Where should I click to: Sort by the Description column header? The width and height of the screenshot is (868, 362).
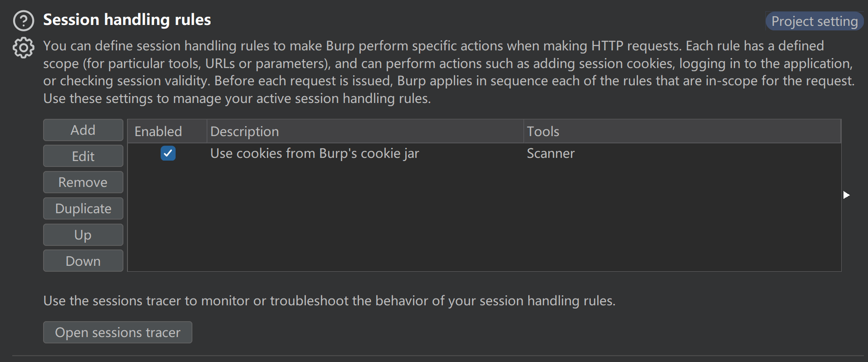[x=365, y=132]
